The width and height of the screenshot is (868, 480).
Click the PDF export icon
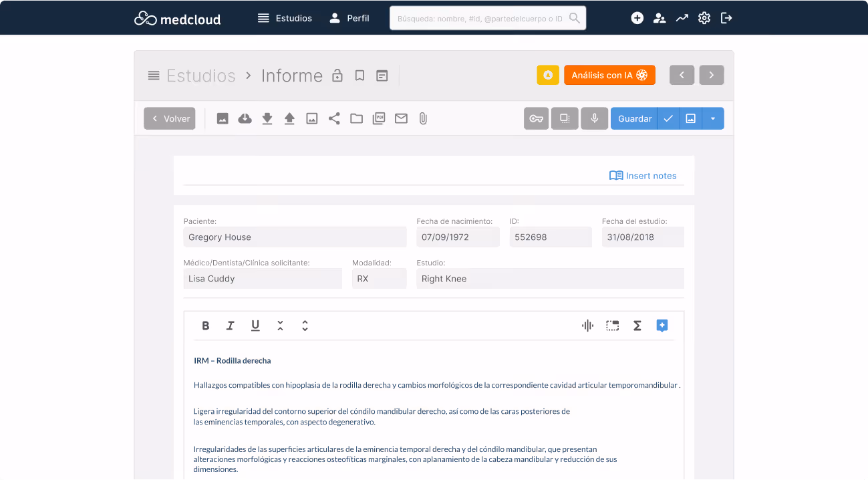[x=379, y=118]
